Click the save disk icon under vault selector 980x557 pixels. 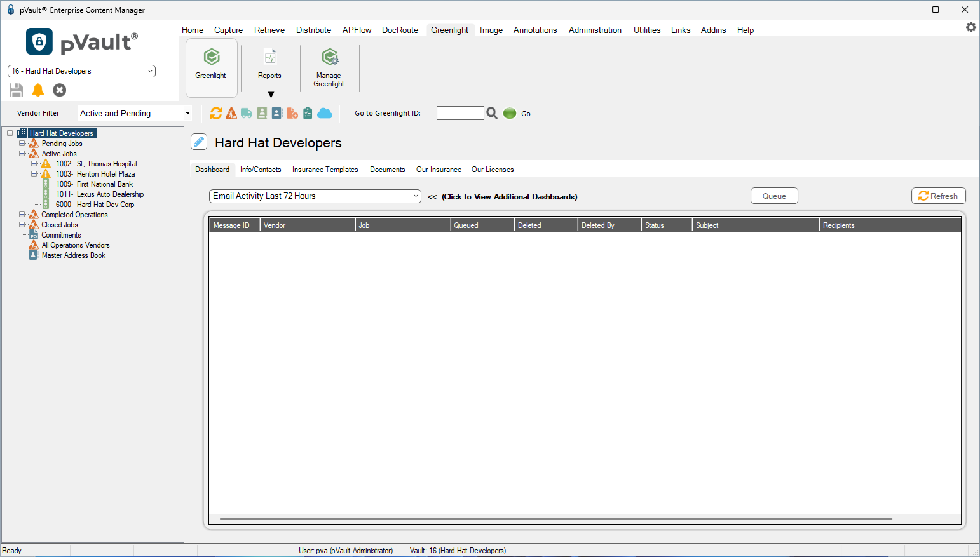click(17, 90)
